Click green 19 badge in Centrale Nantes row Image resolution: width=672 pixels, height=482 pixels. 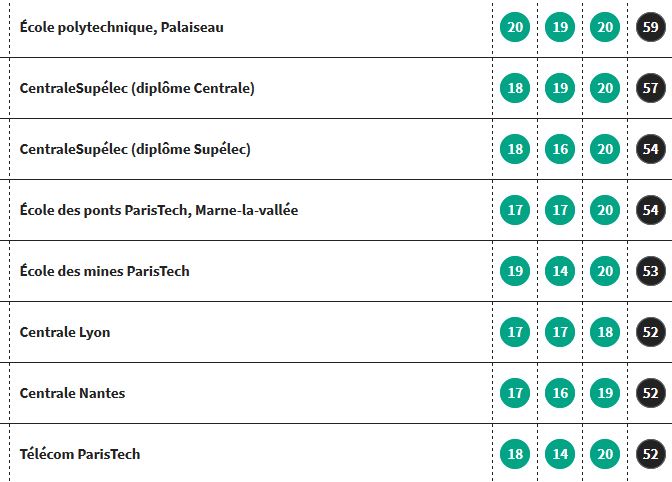coord(605,393)
